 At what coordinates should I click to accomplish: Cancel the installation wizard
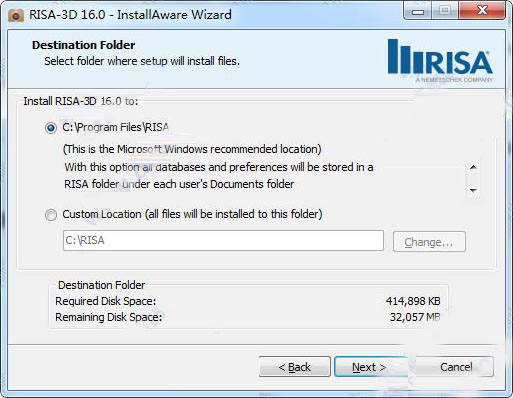click(x=455, y=367)
